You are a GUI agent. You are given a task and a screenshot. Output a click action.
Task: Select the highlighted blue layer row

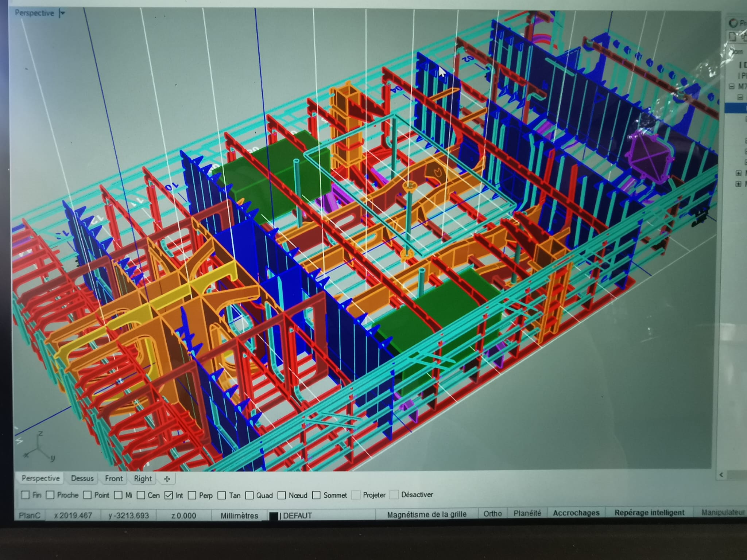click(x=737, y=108)
